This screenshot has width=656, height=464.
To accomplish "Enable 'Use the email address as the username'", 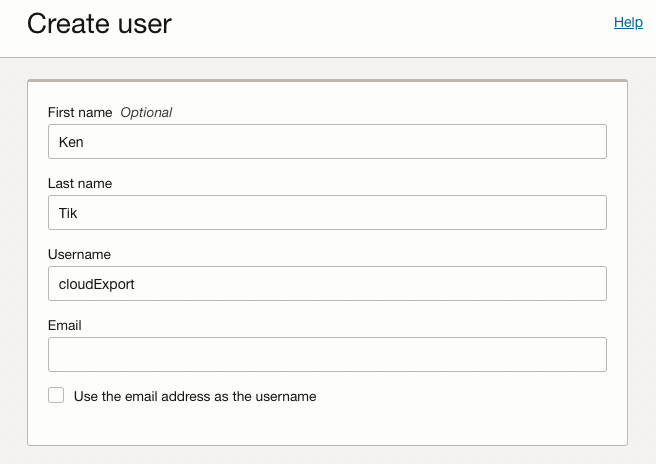I will [56, 396].
